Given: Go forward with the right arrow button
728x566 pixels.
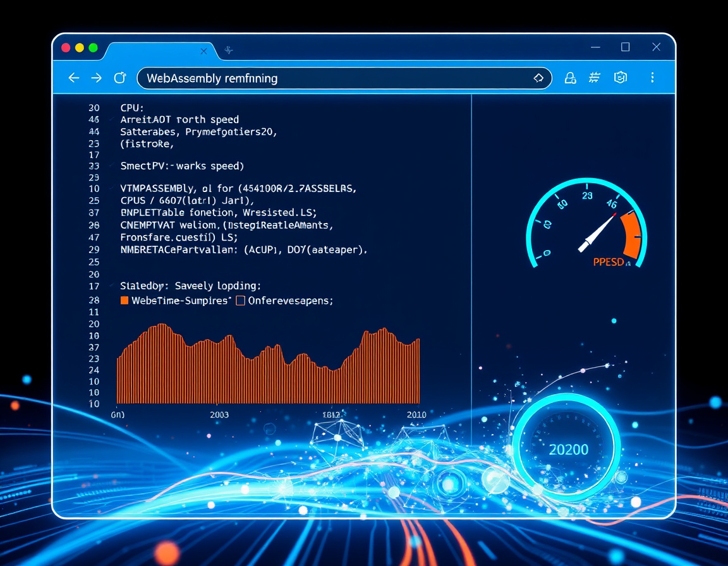Looking at the screenshot, I should click(x=96, y=78).
